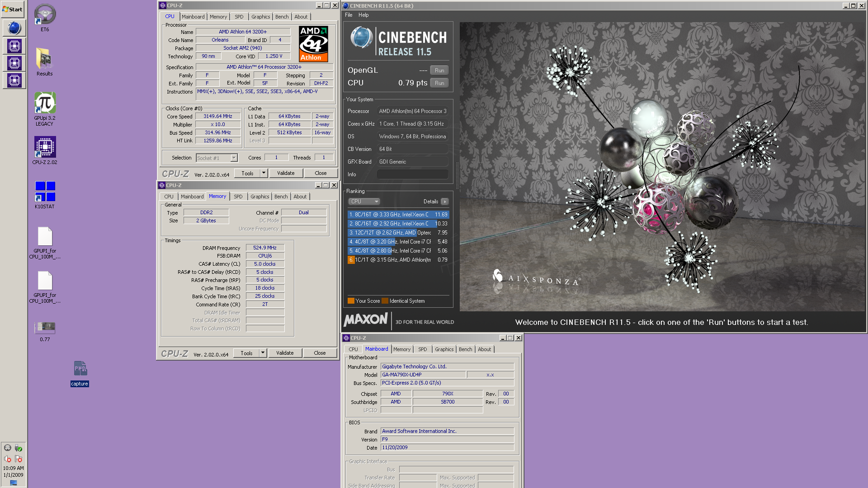Viewport: 868px width, 488px height.
Task: Run the CPU benchmark
Action: tap(439, 83)
